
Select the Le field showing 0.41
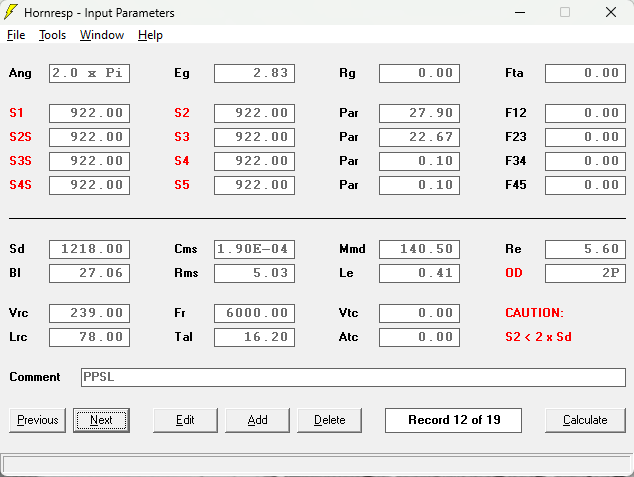coord(419,273)
